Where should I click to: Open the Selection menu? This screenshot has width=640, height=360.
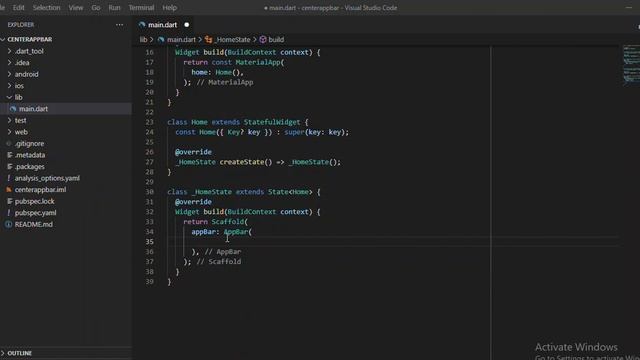[x=47, y=7]
